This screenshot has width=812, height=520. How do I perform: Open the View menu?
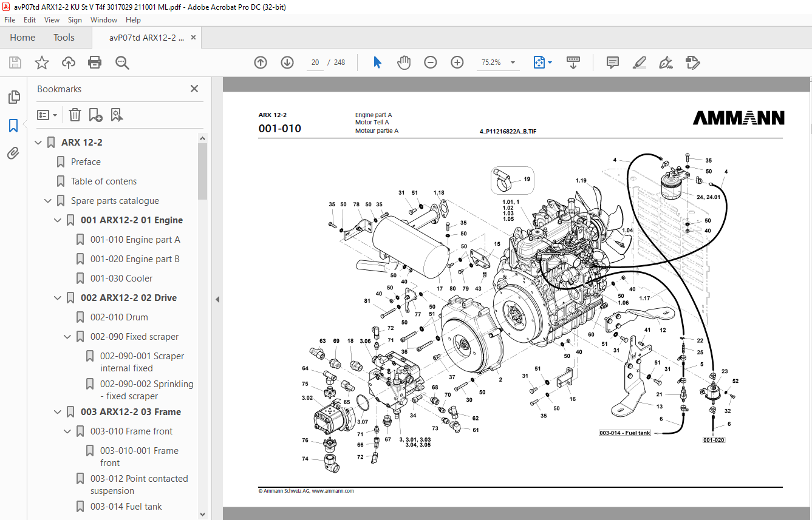click(52, 19)
